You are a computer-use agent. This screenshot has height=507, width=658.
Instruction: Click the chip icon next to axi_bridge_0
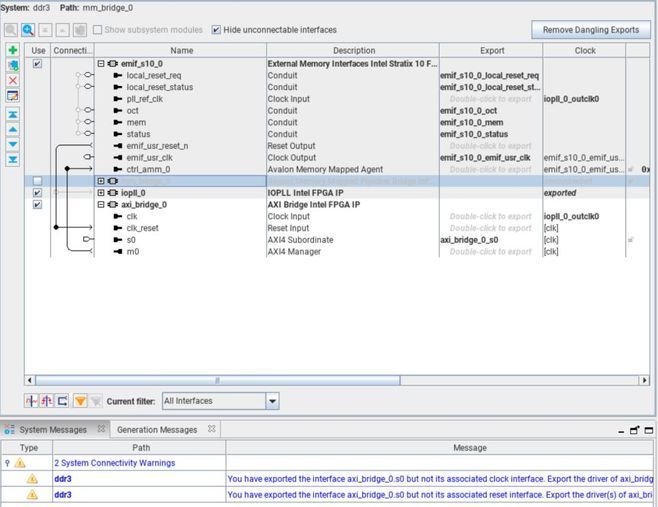(112, 205)
